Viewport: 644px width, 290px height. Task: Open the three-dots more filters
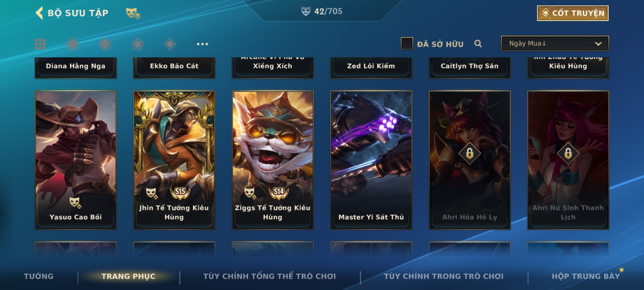point(202,44)
